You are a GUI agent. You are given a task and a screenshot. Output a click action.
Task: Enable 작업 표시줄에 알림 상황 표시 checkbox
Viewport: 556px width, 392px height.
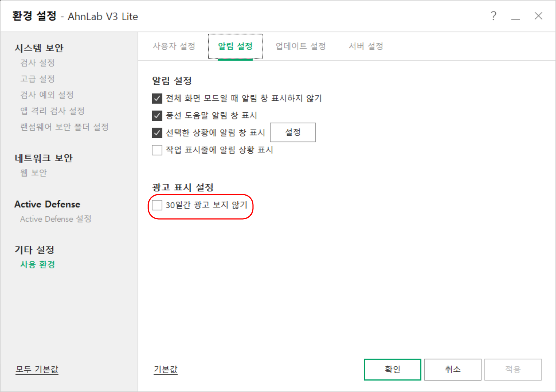(157, 150)
